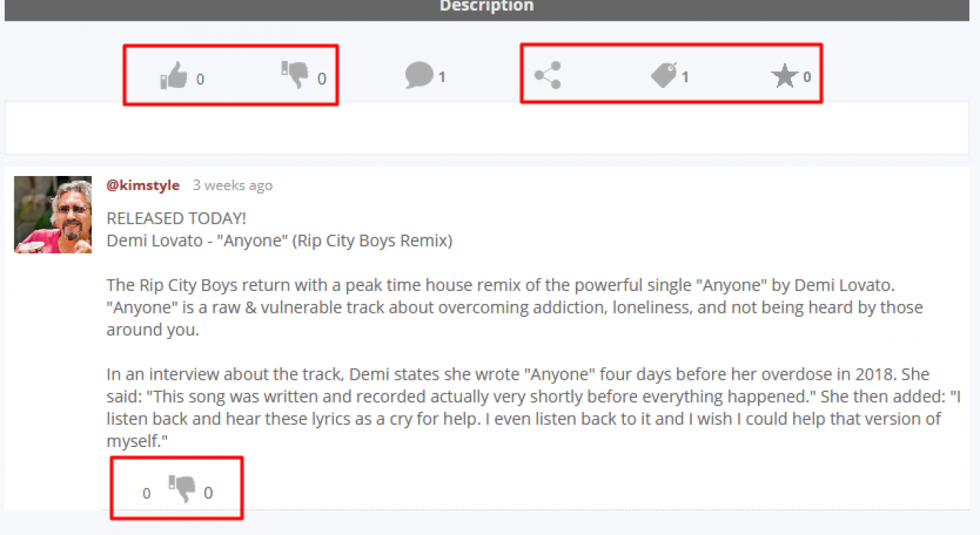Click the dislike count beside top thumbs down
Image resolution: width=980 pixels, height=535 pixels.
tap(322, 79)
